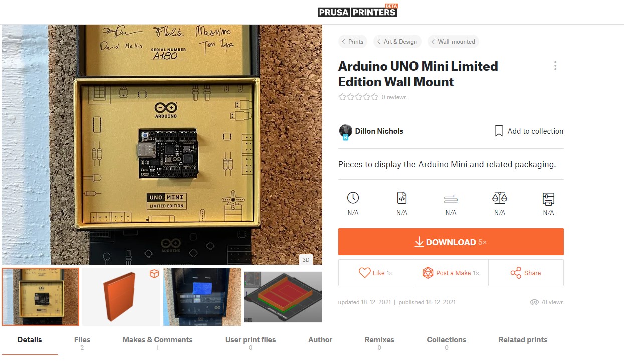Go back to the Prints breadcrumb
This screenshot has width=624, height=364.
pyautogui.click(x=352, y=42)
